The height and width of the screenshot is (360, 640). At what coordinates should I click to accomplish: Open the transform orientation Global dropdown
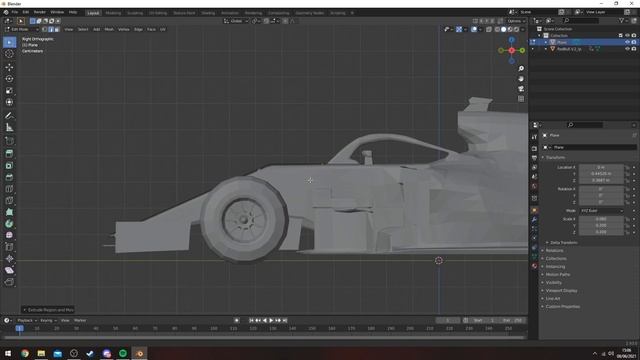[x=236, y=21]
